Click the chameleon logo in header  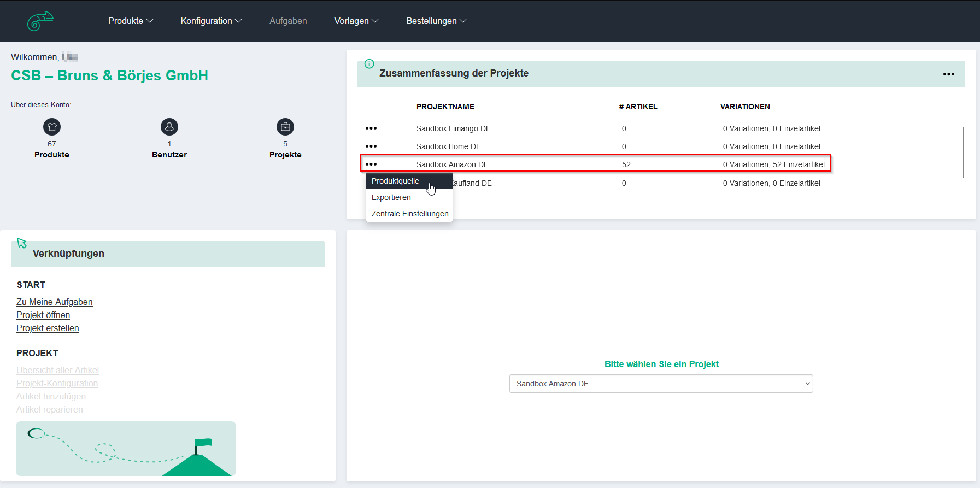click(x=40, y=21)
